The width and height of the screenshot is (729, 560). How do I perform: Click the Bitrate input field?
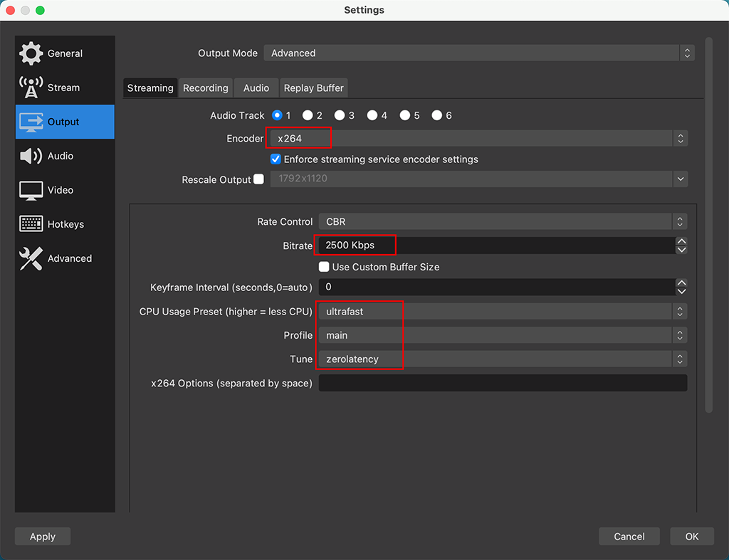coord(496,245)
